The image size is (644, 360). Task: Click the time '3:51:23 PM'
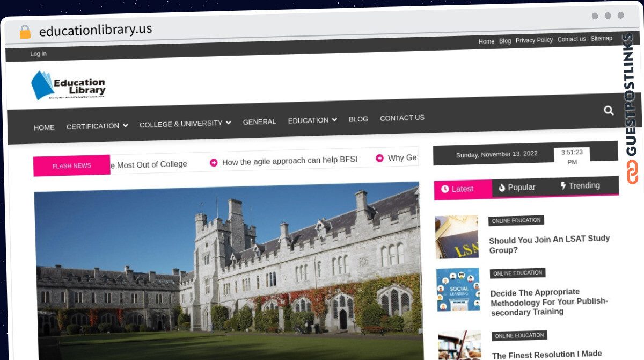click(x=572, y=157)
